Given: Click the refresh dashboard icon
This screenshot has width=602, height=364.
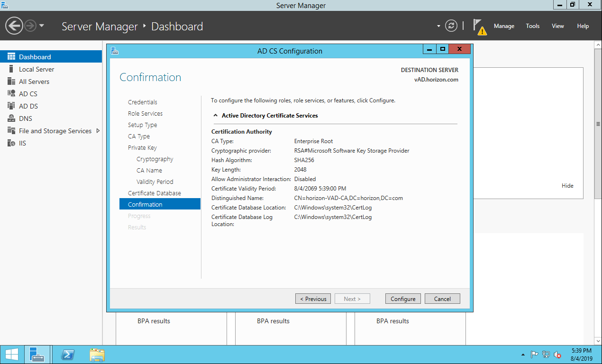Looking at the screenshot, I should pyautogui.click(x=451, y=26).
